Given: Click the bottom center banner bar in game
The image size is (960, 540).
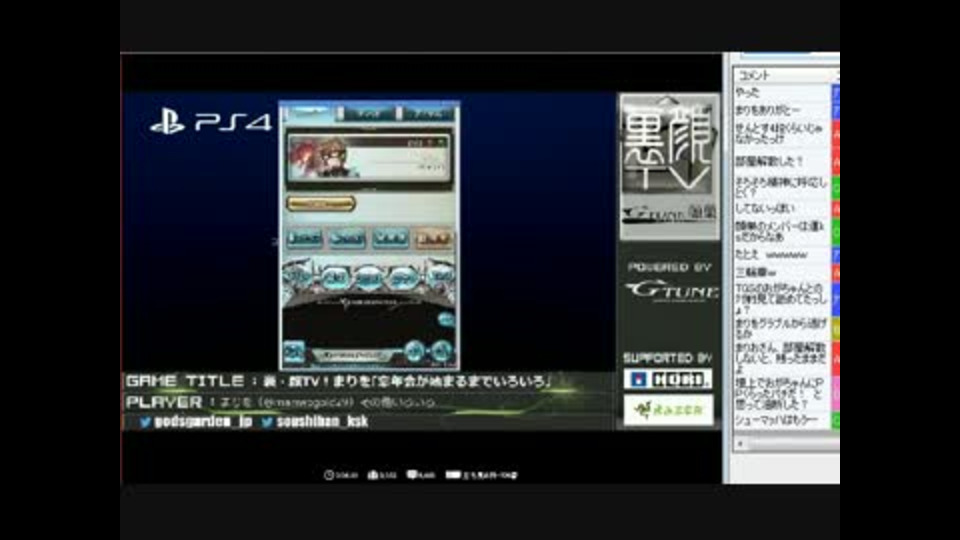Looking at the screenshot, I should pos(354,355).
